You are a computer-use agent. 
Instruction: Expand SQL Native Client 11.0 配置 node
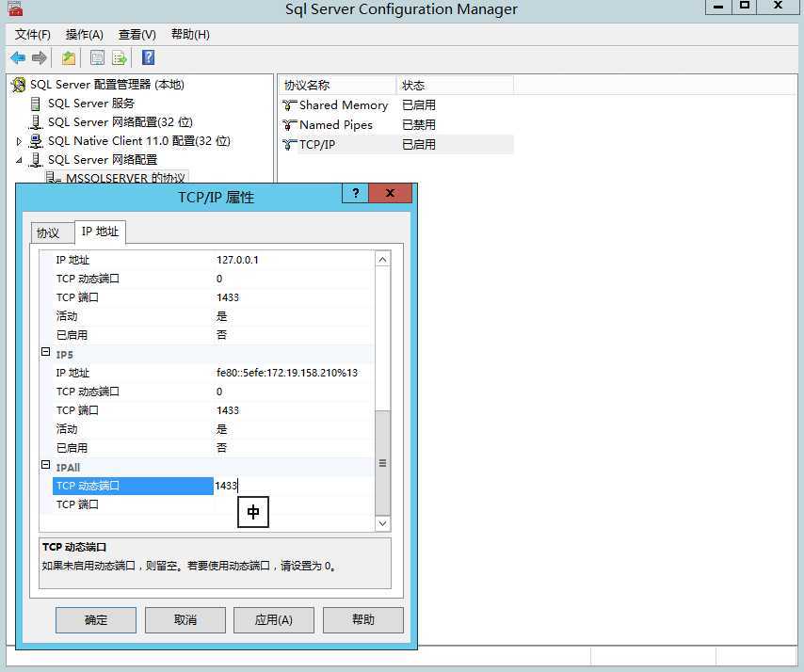tap(19, 141)
